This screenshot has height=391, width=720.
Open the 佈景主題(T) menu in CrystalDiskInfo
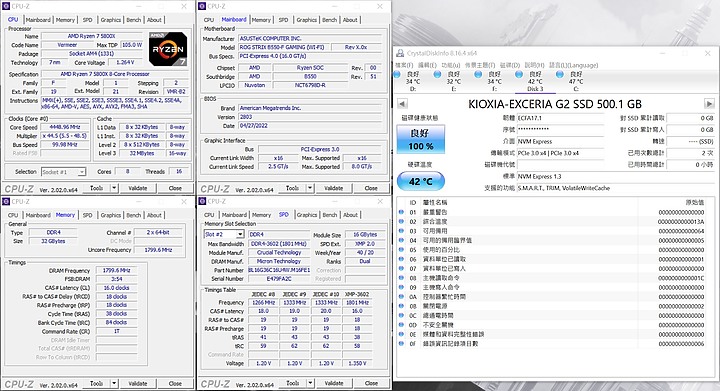pyautogui.click(x=480, y=65)
